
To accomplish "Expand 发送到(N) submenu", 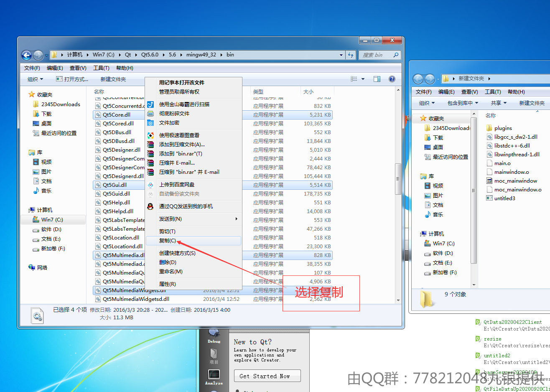I will [x=237, y=219].
